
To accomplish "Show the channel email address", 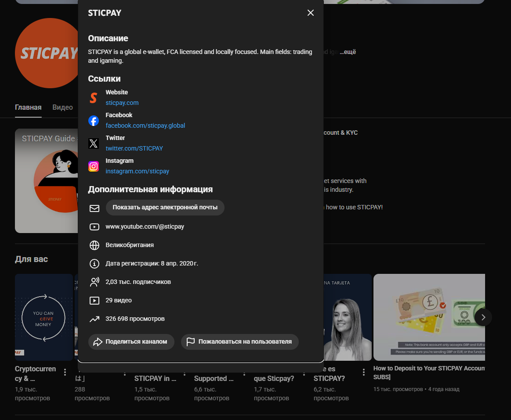I will point(165,208).
